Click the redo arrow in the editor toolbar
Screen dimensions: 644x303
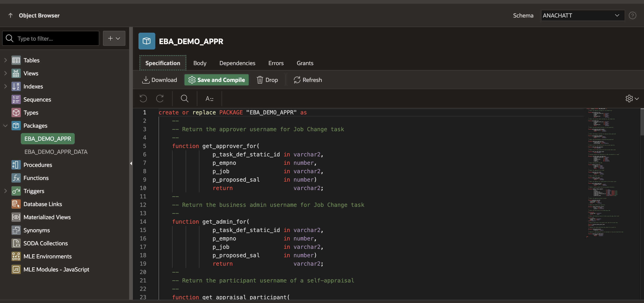(x=160, y=98)
